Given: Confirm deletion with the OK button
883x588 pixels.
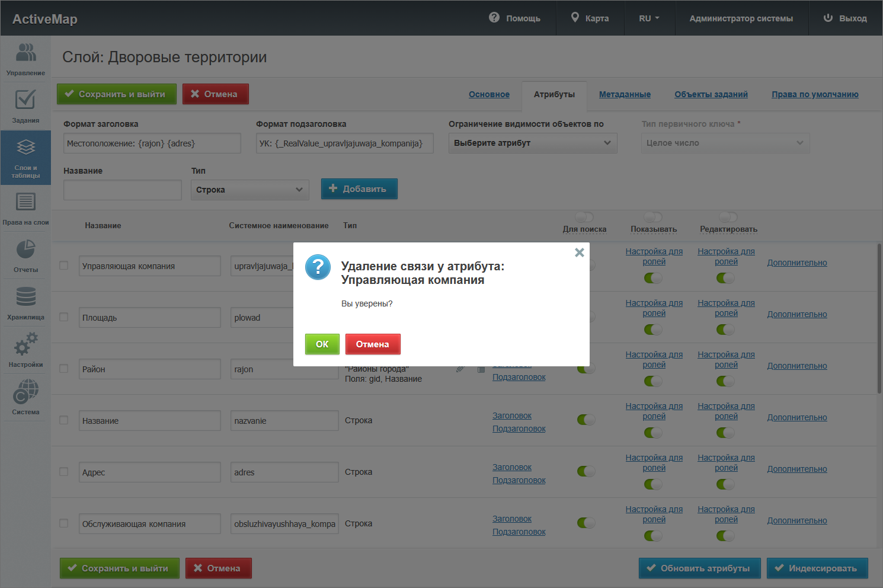Looking at the screenshot, I should 322,344.
